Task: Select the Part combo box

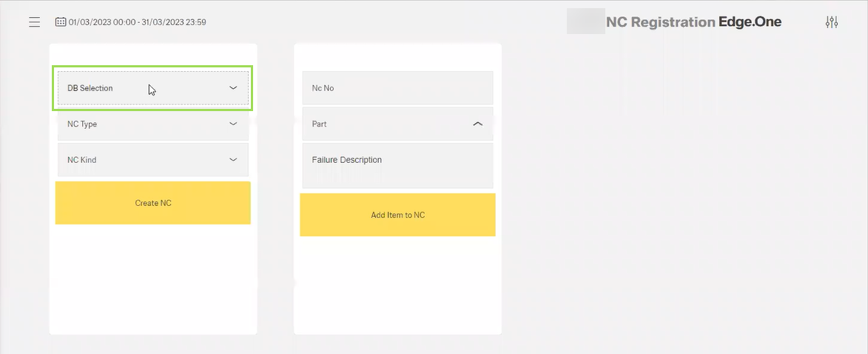Action: tap(385, 124)
